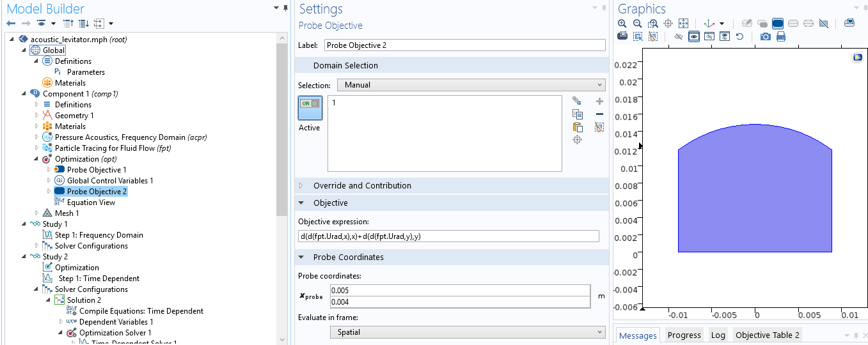Select the Mesh 1 node in tree

coord(67,213)
